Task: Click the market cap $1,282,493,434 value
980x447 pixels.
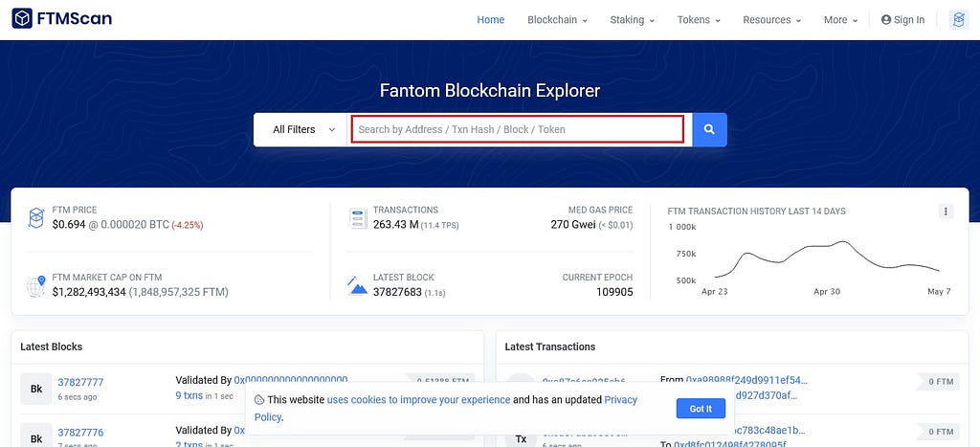Action: pyautogui.click(x=89, y=292)
